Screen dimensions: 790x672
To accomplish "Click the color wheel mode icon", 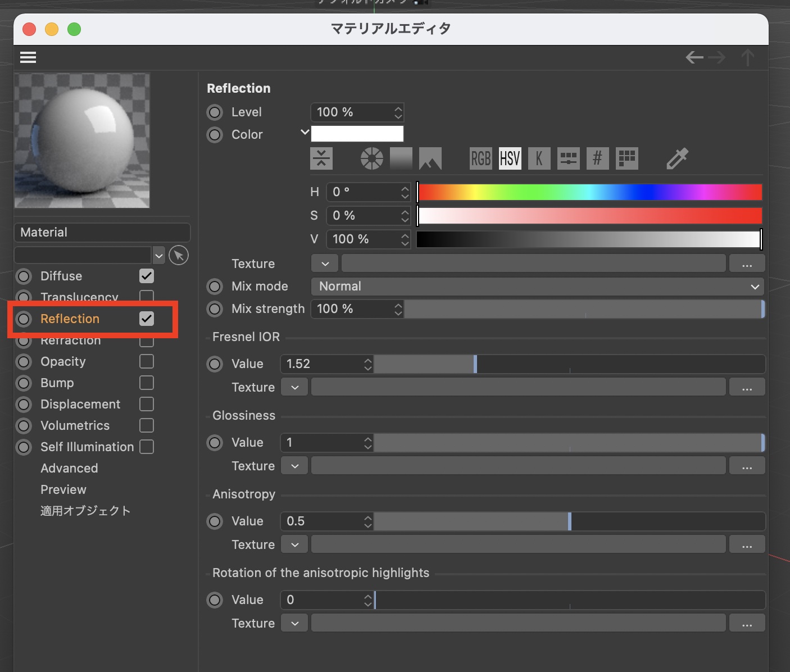I will 371,158.
